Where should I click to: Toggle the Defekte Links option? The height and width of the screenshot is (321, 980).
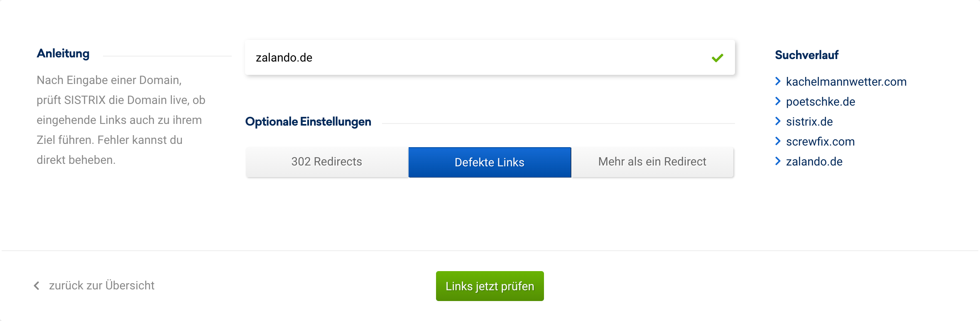[490, 162]
